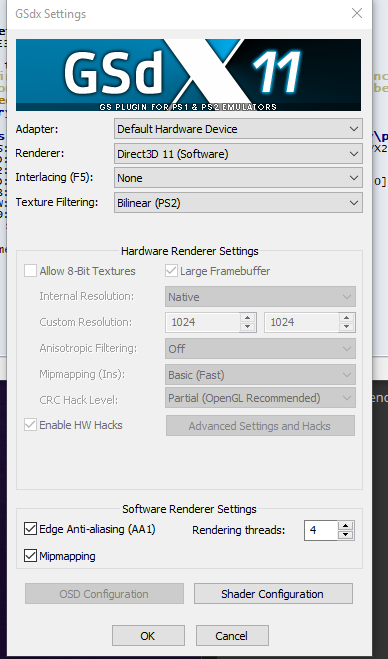The height and width of the screenshot is (659, 388).
Task: Cancel the GSdx Settings dialog
Action: [232, 635]
